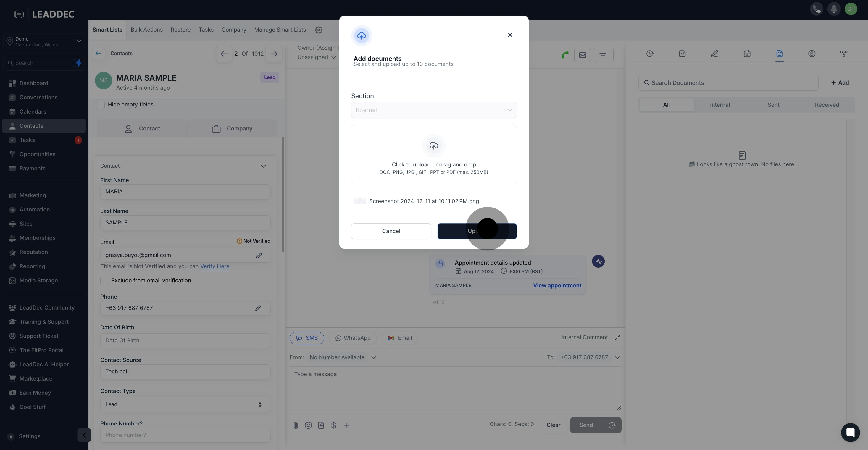Open the payments dollar icon in right panel

point(811,54)
